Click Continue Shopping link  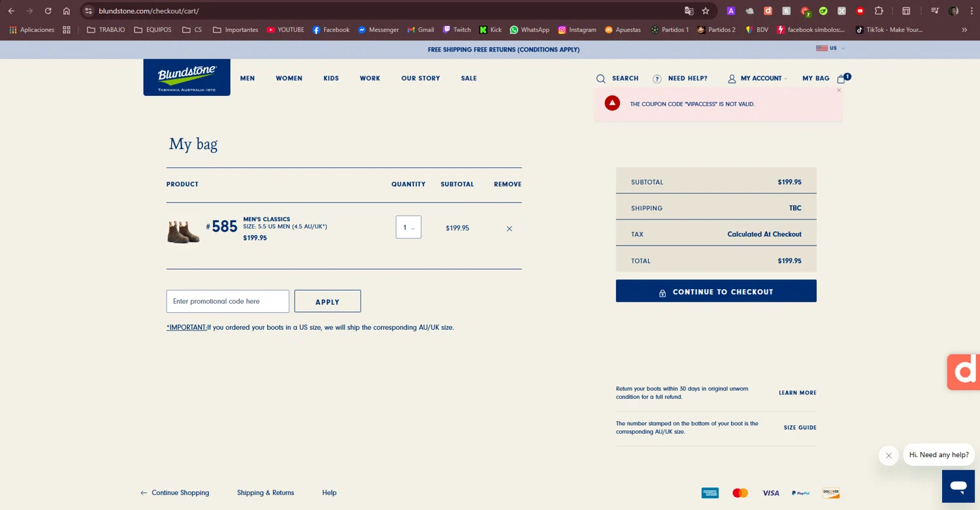tap(174, 493)
